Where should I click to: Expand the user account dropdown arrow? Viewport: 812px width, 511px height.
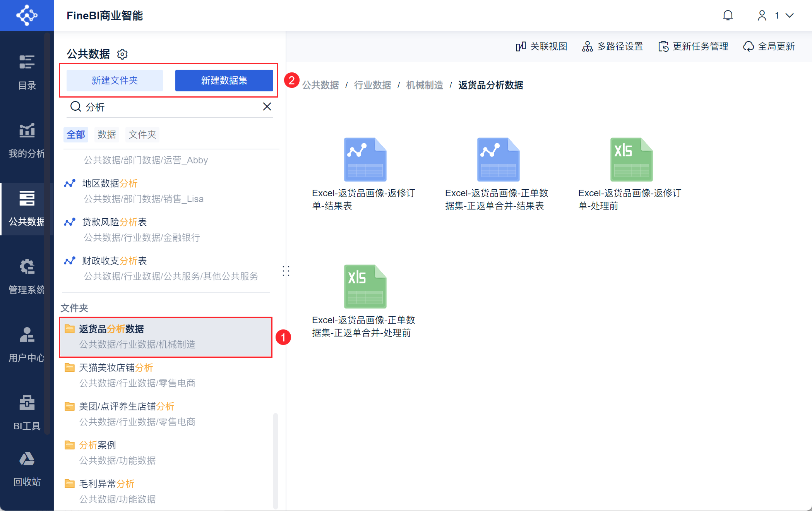pyautogui.click(x=790, y=15)
